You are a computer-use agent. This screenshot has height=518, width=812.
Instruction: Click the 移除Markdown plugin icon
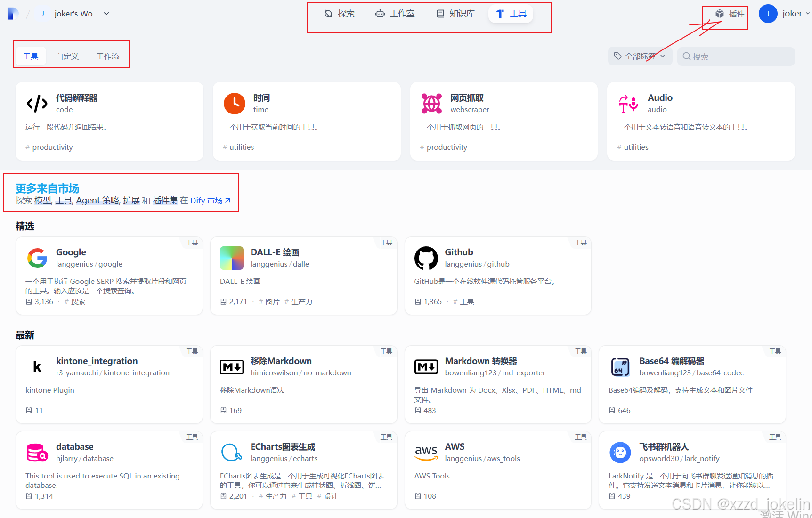[x=232, y=367]
